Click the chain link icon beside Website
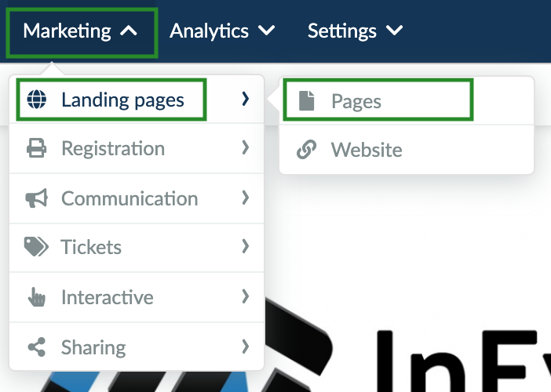 [306, 150]
